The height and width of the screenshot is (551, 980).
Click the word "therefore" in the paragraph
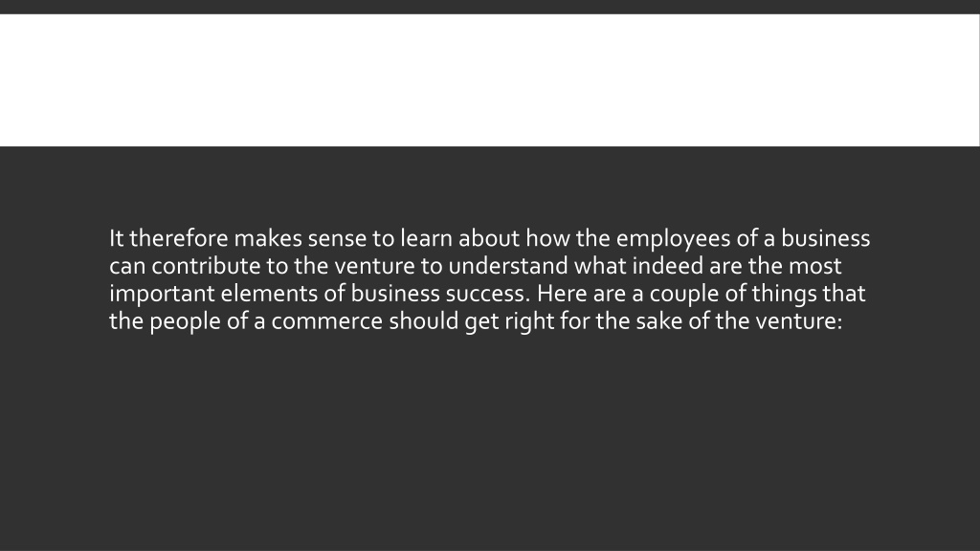pos(179,238)
